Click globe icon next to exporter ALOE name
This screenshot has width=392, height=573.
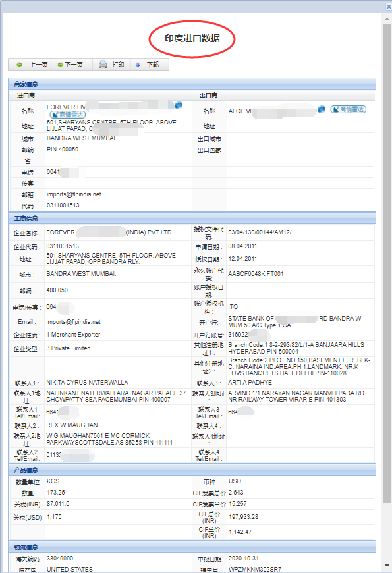coord(322,109)
